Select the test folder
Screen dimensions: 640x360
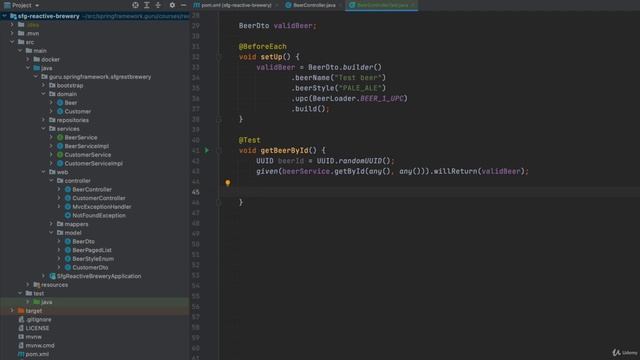pyautogui.click(x=38, y=293)
